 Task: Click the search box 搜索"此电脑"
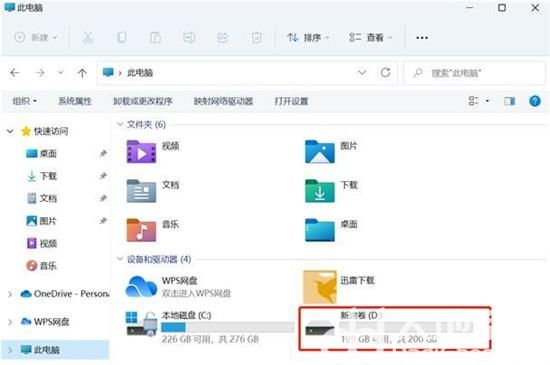pos(475,73)
